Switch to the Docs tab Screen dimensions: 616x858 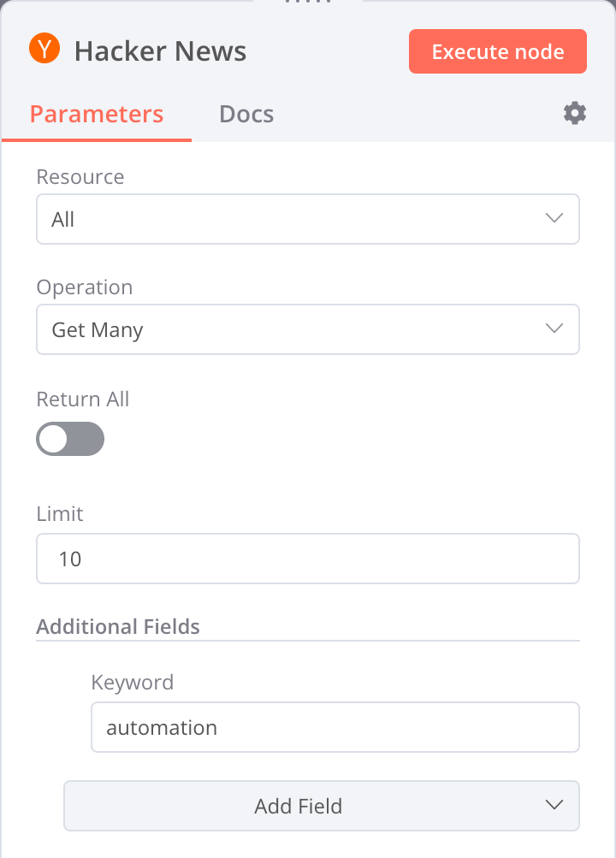click(x=246, y=114)
